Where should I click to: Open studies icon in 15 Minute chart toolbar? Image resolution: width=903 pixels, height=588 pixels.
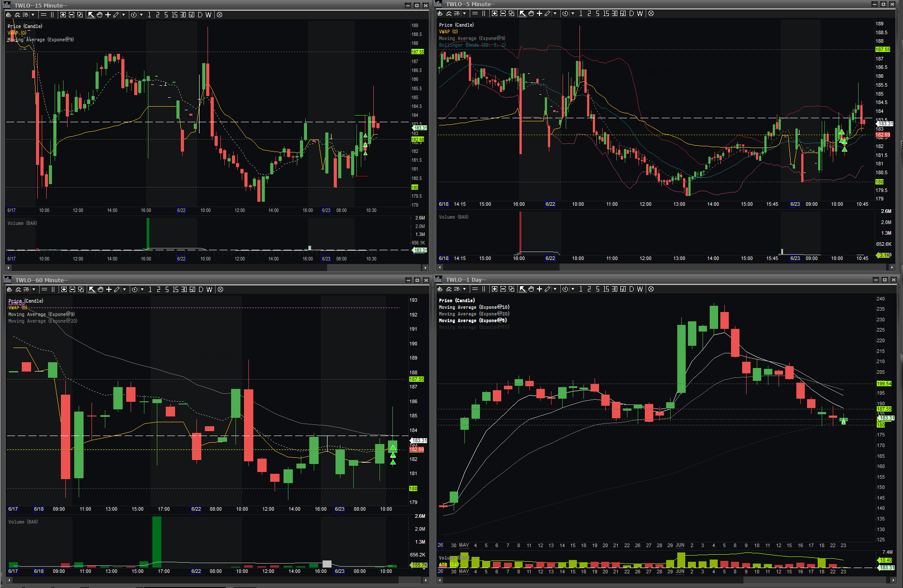17,15
